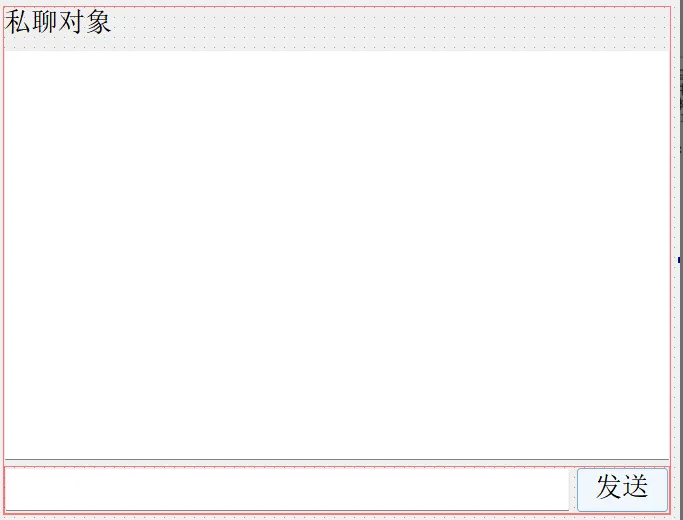Select the 发送 push button widget
The image size is (683, 520).
point(622,490)
